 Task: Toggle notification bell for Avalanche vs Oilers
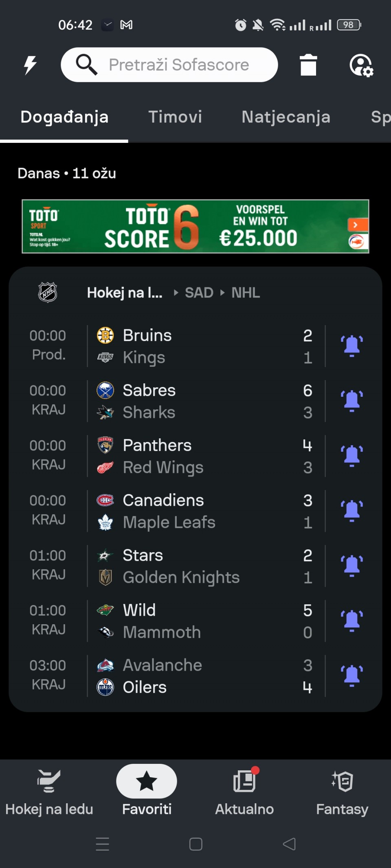pos(351,676)
